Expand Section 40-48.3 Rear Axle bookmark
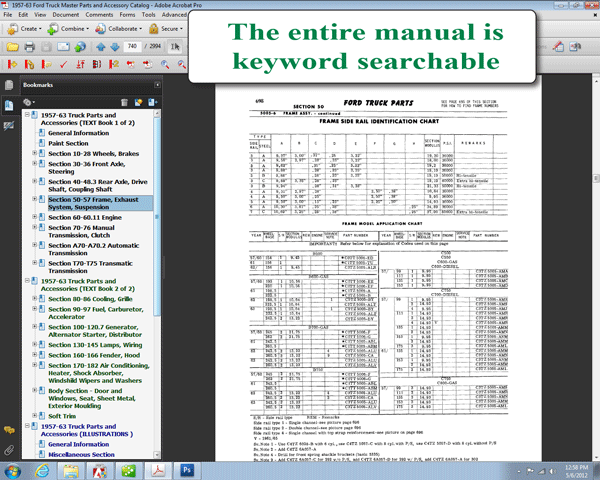 (x=34, y=181)
